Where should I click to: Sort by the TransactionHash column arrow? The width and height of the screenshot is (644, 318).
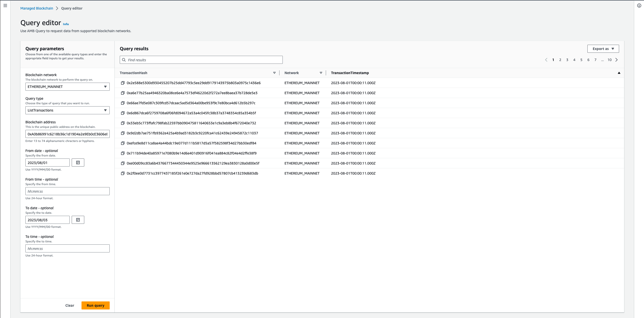click(x=274, y=73)
